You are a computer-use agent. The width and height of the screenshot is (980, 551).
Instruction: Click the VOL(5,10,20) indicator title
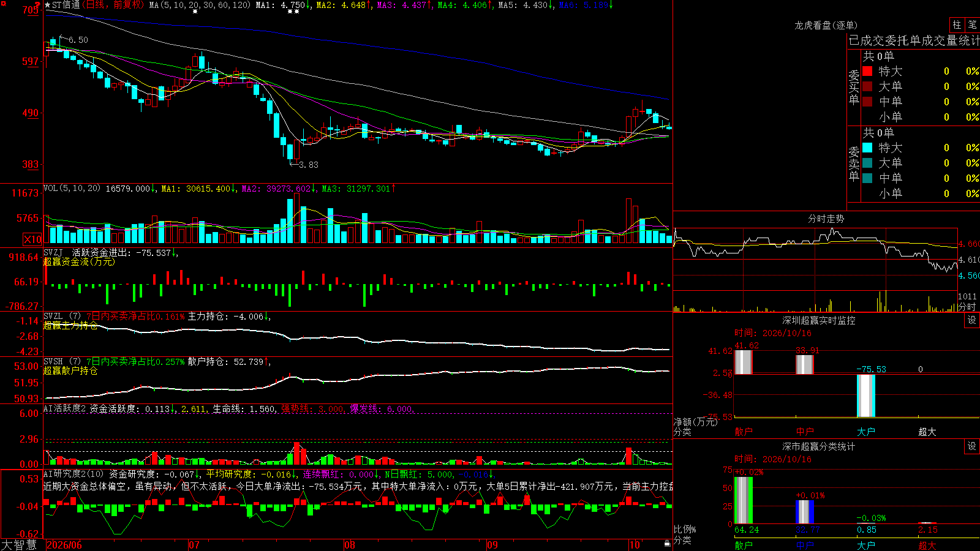pyautogui.click(x=72, y=189)
